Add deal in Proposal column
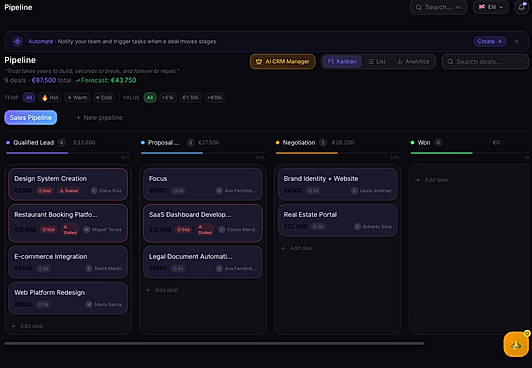Image resolution: width=532 pixels, height=368 pixels. 162,290
